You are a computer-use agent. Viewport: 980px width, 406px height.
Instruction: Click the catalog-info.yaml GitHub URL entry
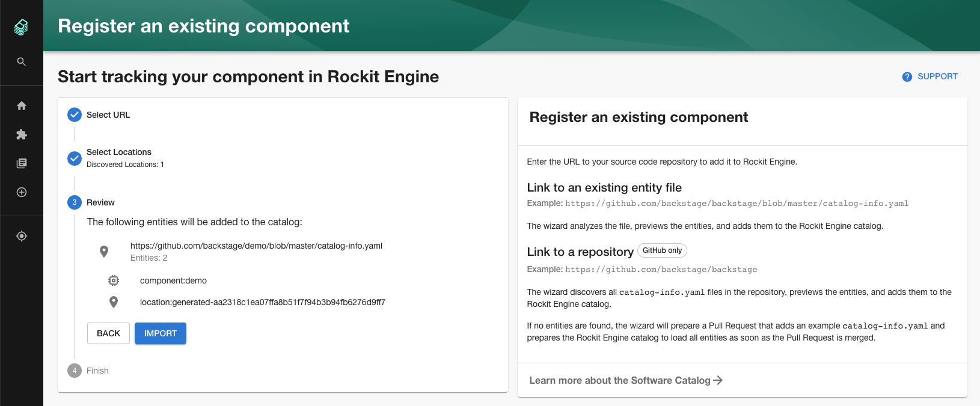point(256,246)
